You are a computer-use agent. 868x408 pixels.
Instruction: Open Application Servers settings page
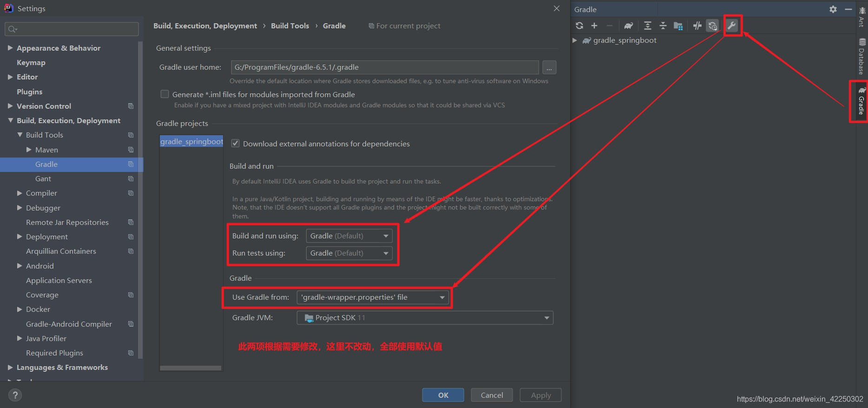[x=59, y=280]
